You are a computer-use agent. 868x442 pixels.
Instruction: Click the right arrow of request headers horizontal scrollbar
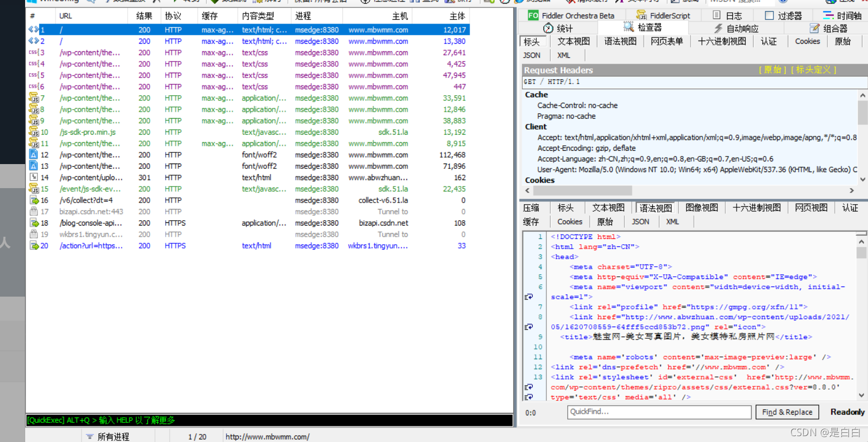[x=851, y=190]
